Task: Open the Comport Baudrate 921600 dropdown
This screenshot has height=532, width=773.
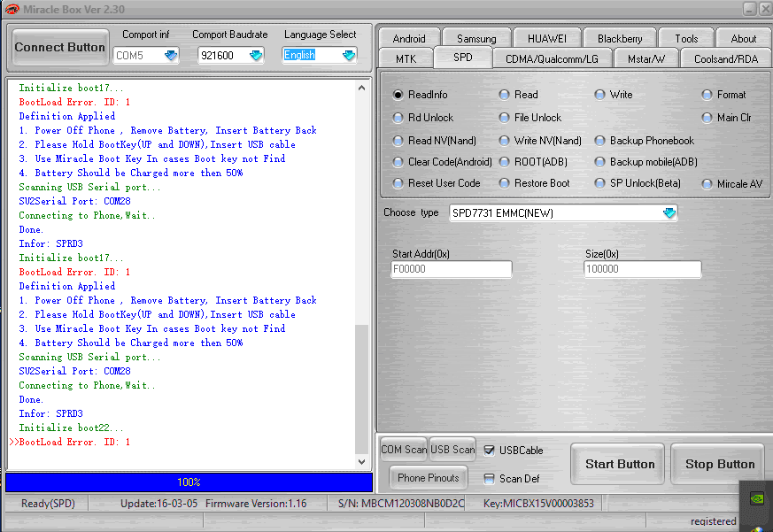Action: pos(255,55)
